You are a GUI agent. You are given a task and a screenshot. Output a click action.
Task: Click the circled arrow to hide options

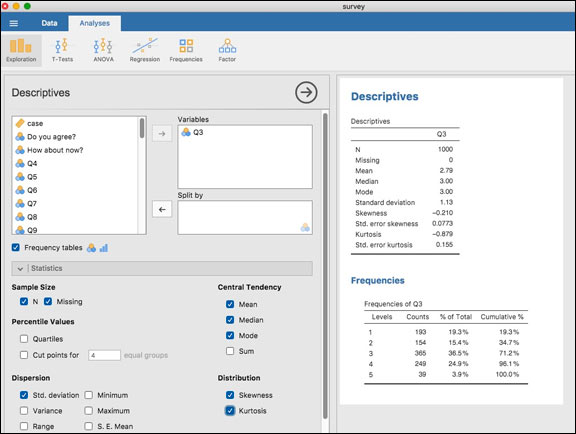point(306,92)
